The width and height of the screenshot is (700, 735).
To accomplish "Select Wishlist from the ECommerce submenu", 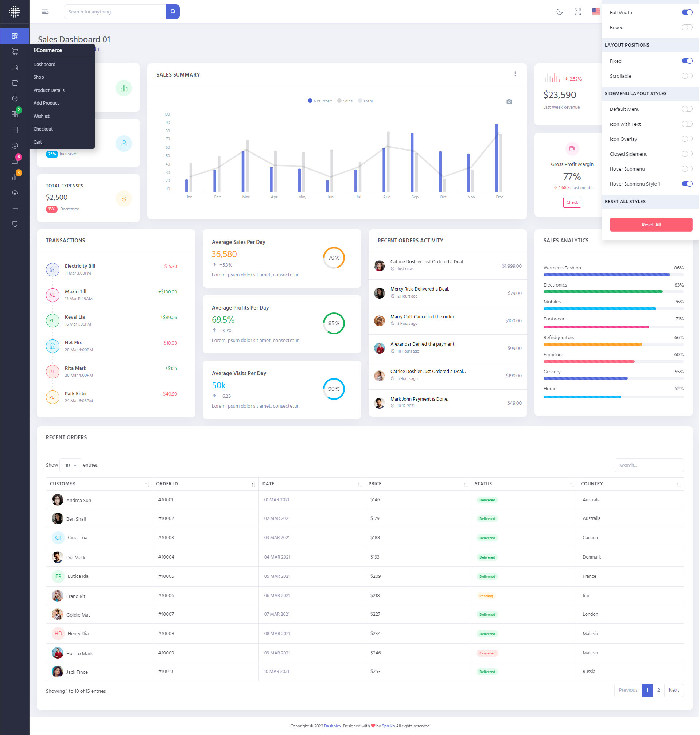I will 42,116.
